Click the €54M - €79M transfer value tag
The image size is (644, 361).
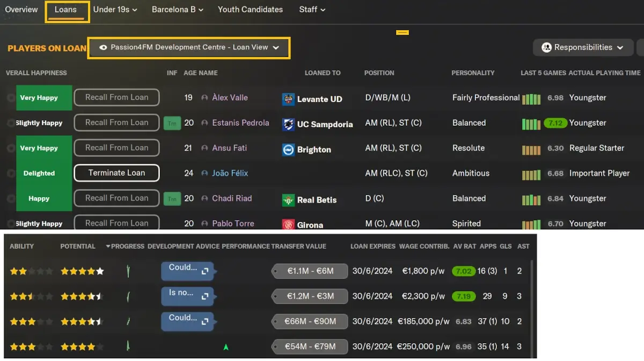pyautogui.click(x=310, y=347)
